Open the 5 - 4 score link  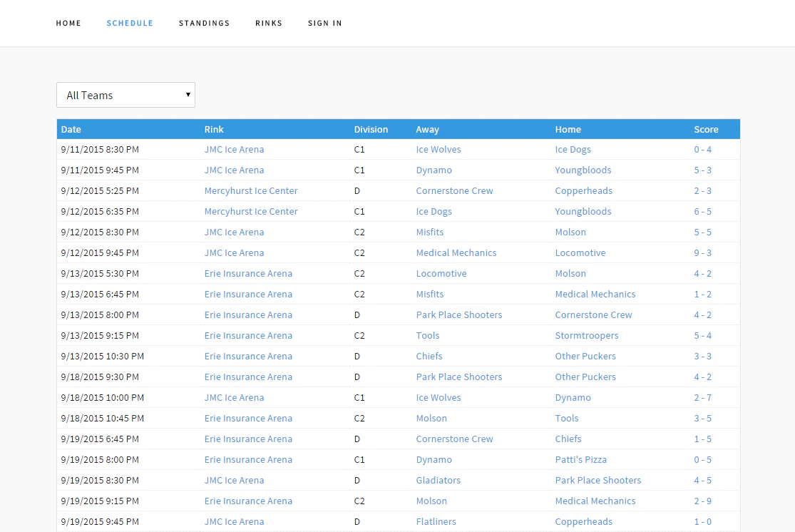click(703, 335)
